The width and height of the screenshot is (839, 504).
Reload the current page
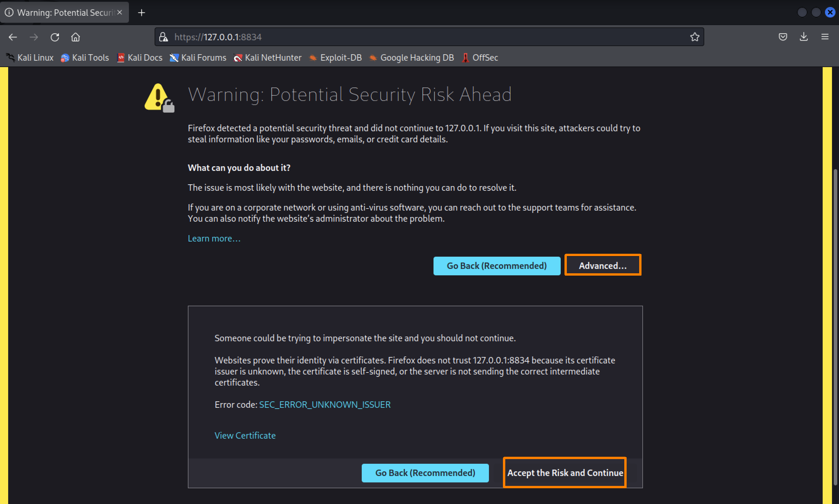(55, 37)
